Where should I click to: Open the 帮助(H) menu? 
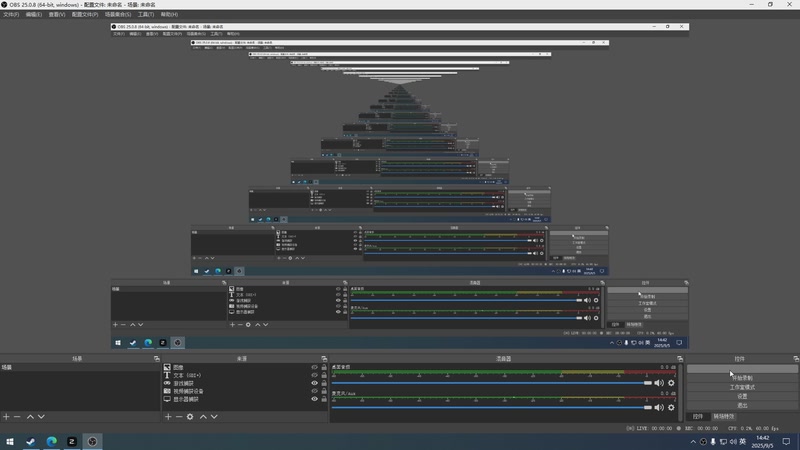coord(169,14)
